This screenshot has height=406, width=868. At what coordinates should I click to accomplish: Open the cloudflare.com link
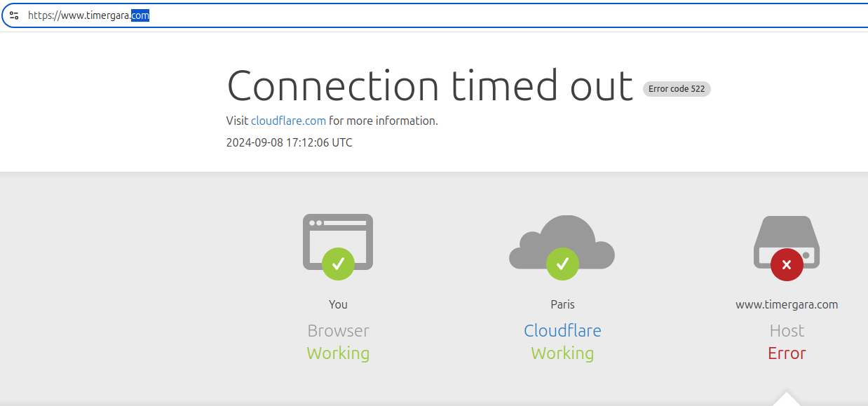(x=288, y=121)
